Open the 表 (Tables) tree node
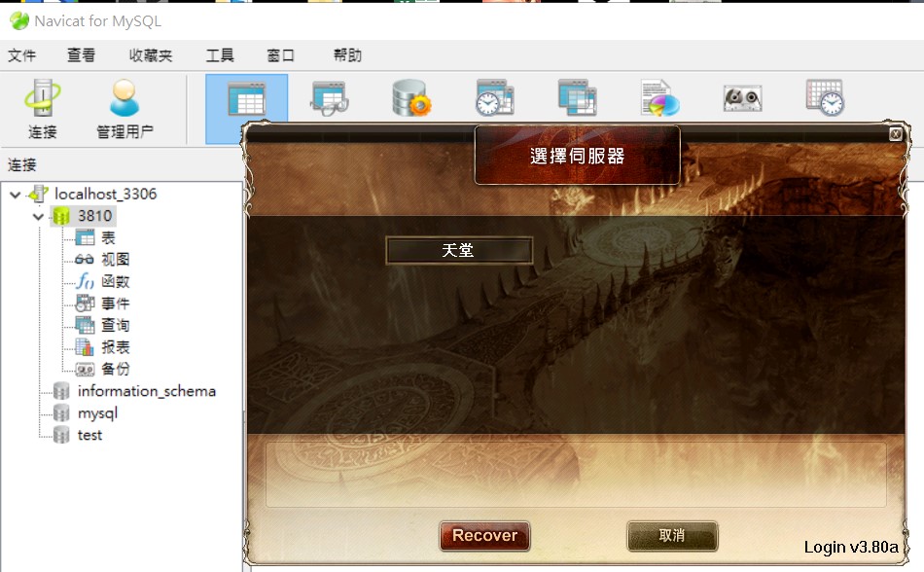Screen dimensions: 924x572 point(108,238)
